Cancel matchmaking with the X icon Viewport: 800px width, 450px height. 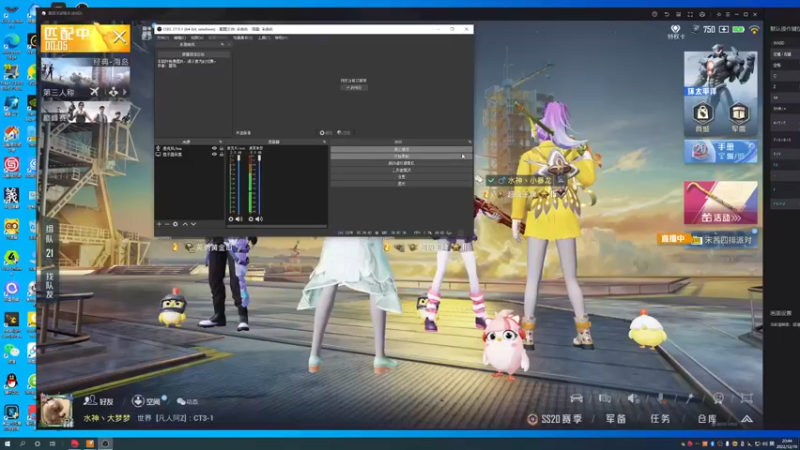[119, 37]
